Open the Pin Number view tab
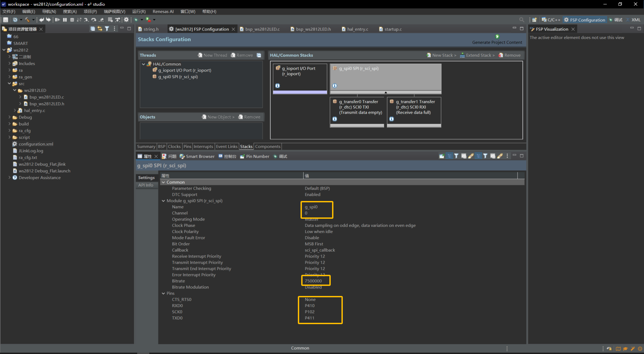Image resolution: width=644 pixels, height=354 pixels. coord(254,156)
